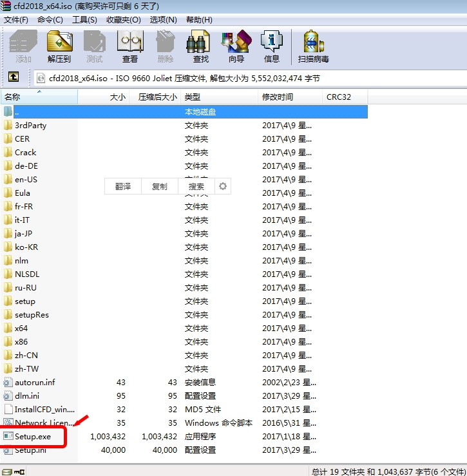
Task: Sort by the CRC32 column header
Action: 345,97
